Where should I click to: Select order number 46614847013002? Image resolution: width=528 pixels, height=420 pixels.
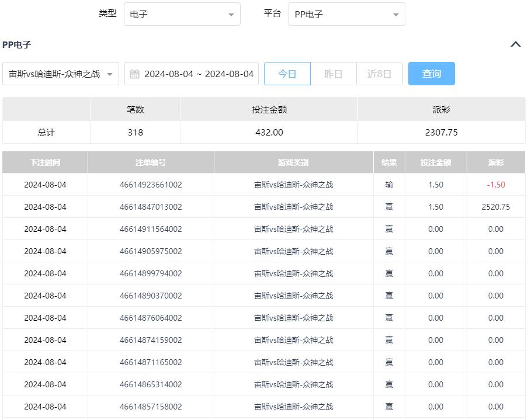click(x=151, y=207)
